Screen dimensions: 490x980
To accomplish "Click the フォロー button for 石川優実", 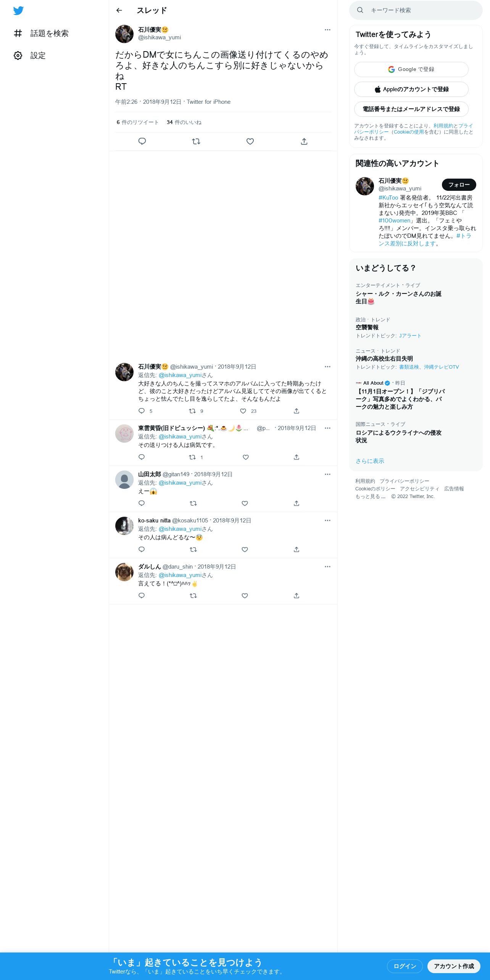I will point(459,185).
